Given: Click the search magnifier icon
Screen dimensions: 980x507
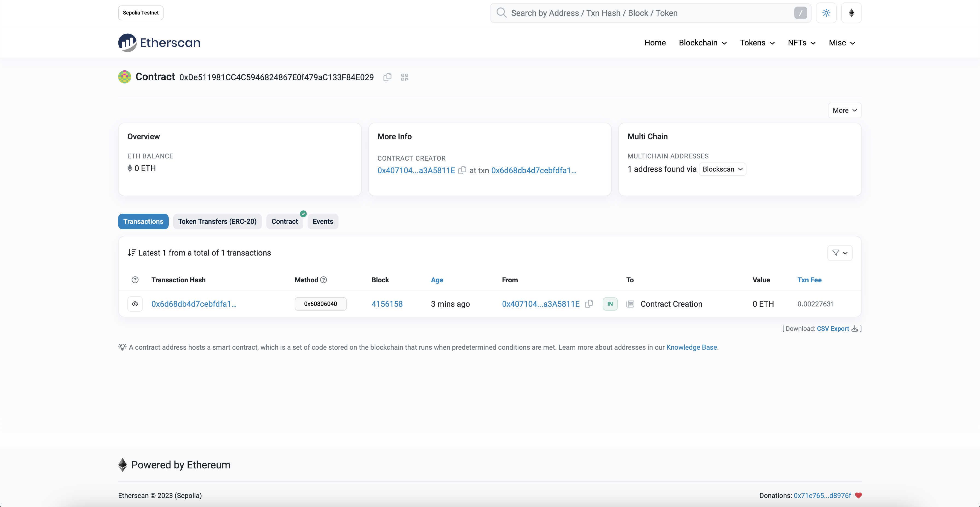Looking at the screenshot, I should (501, 13).
